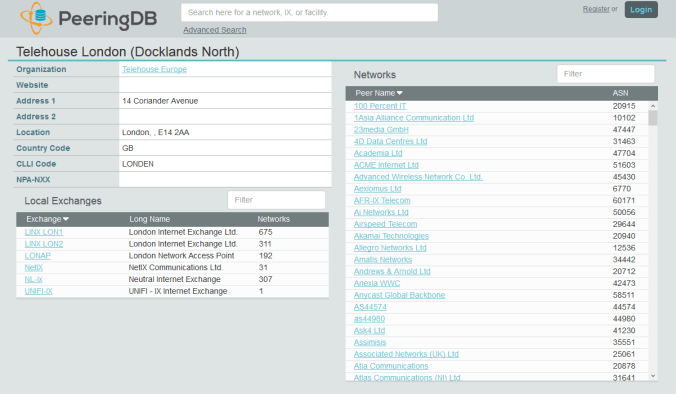This screenshot has width=676, height=394.
Task: Open NL-ix exchange link
Action: pos(33,279)
